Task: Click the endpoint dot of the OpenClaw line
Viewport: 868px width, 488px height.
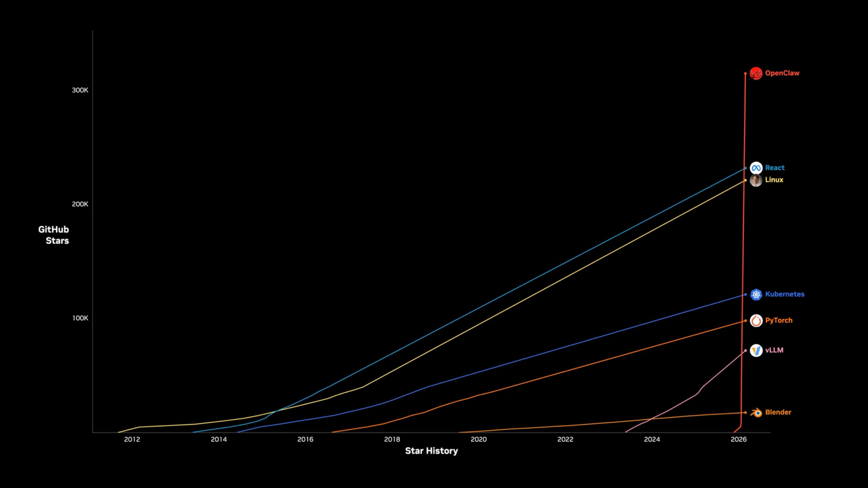Action: 746,74
